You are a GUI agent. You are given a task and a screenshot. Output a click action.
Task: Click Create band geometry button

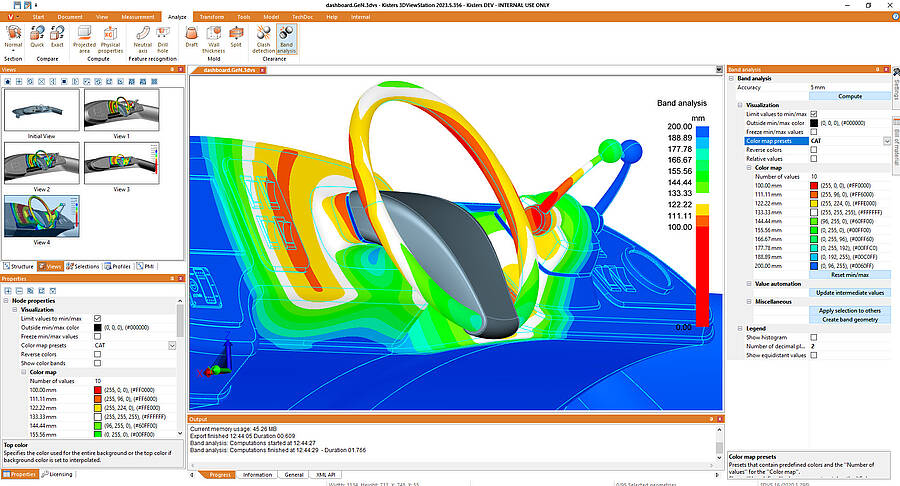coord(850,320)
